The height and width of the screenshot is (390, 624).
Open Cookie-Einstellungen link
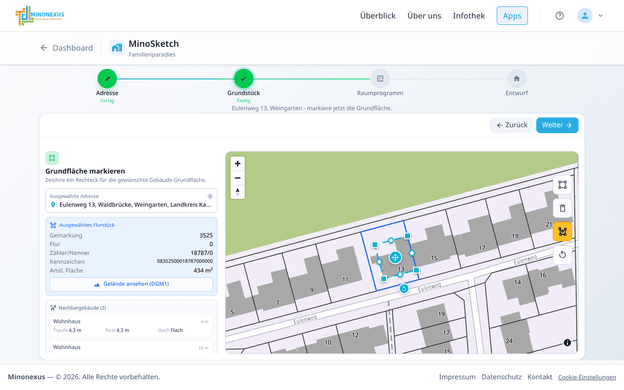point(587,377)
